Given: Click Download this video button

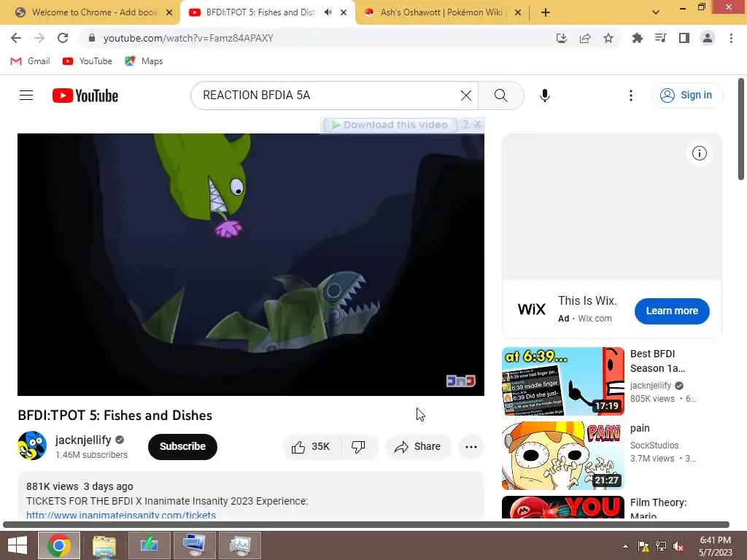Looking at the screenshot, I should [x=390, y=125].
